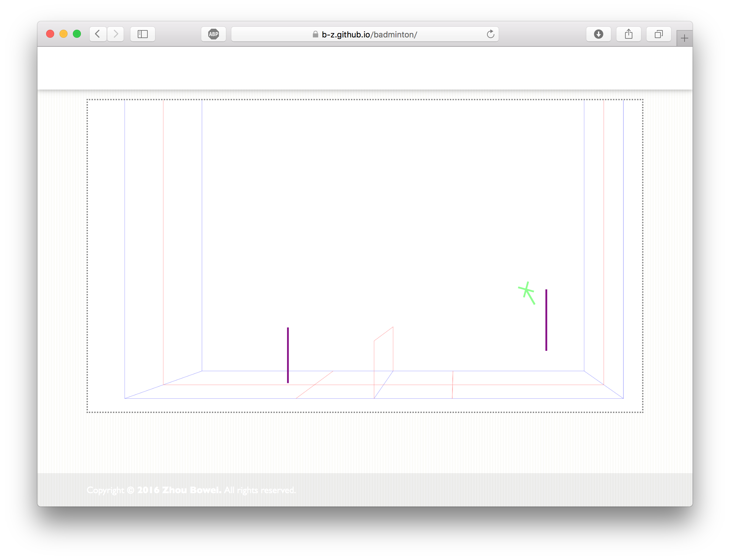Reload the badminton page
The image size is (730, 560).
(490, 34)
